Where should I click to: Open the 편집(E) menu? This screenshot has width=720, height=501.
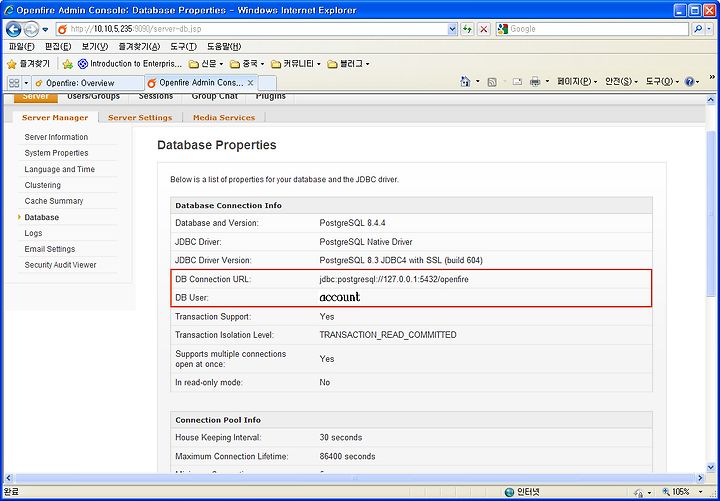click(58, 46)
